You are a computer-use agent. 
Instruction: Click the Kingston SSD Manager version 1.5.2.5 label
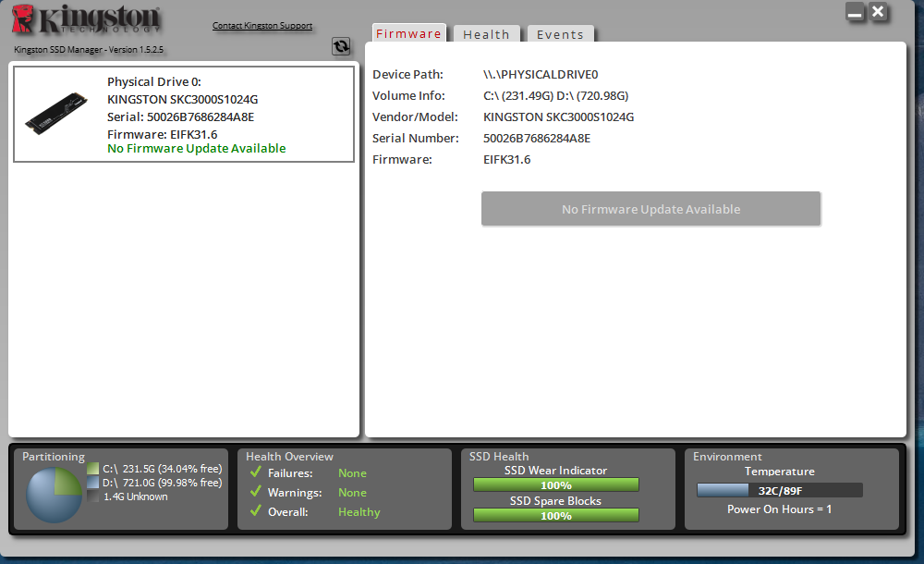[89, 50]
